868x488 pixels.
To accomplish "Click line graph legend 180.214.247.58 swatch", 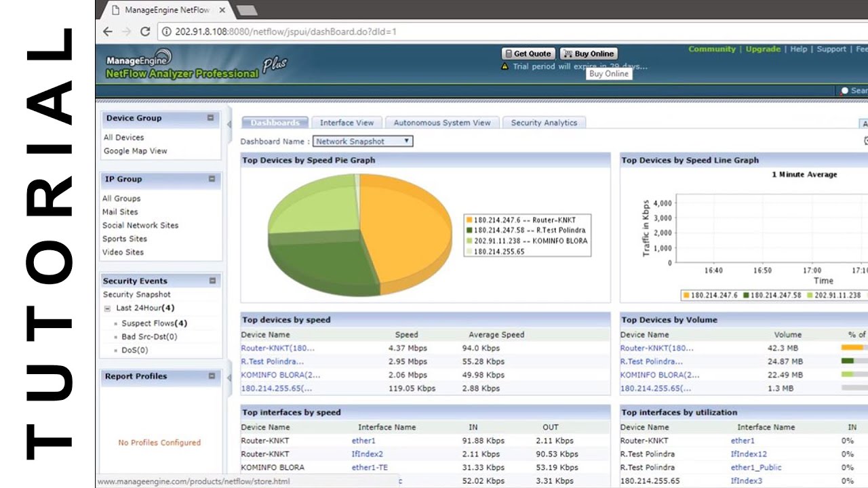I will [746, 296].
